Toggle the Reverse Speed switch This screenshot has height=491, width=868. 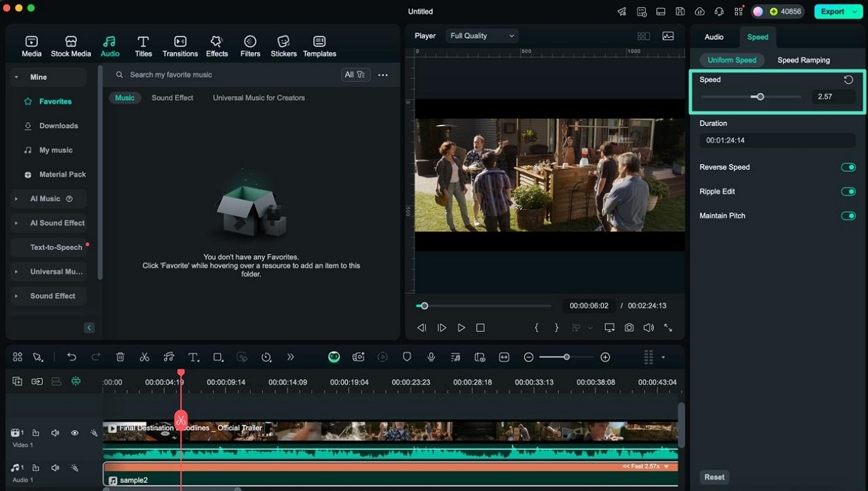click(848, 167)
